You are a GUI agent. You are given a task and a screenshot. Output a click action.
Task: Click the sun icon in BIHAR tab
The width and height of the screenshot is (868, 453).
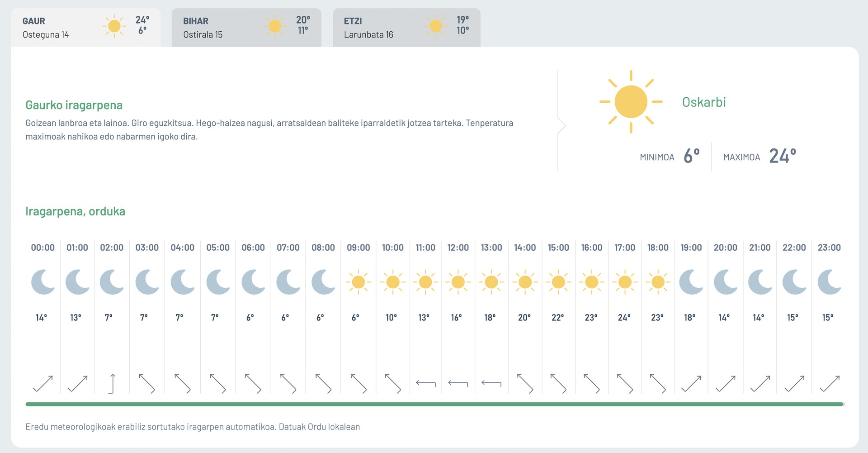point(275,26)
